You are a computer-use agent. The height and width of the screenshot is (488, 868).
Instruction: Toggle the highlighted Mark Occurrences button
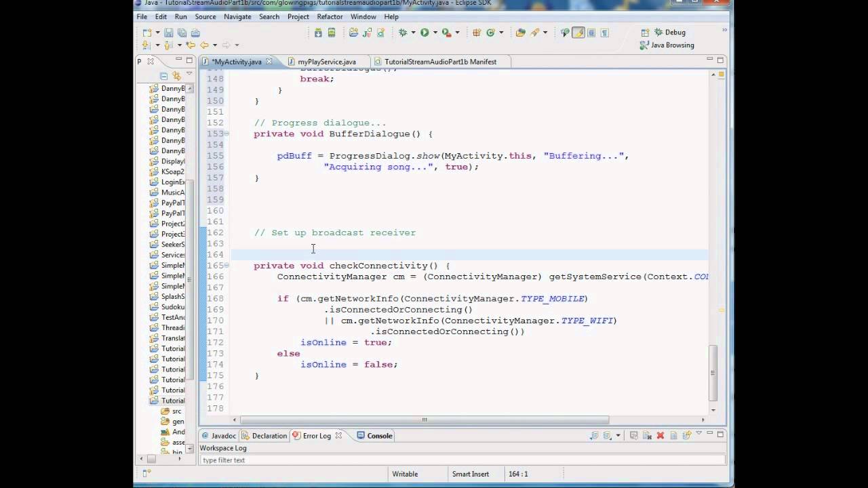578,33
